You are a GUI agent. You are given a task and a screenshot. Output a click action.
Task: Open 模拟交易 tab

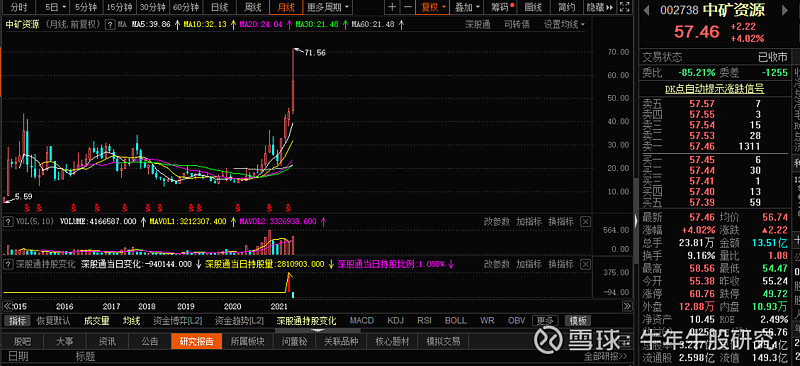click(443, 341)
